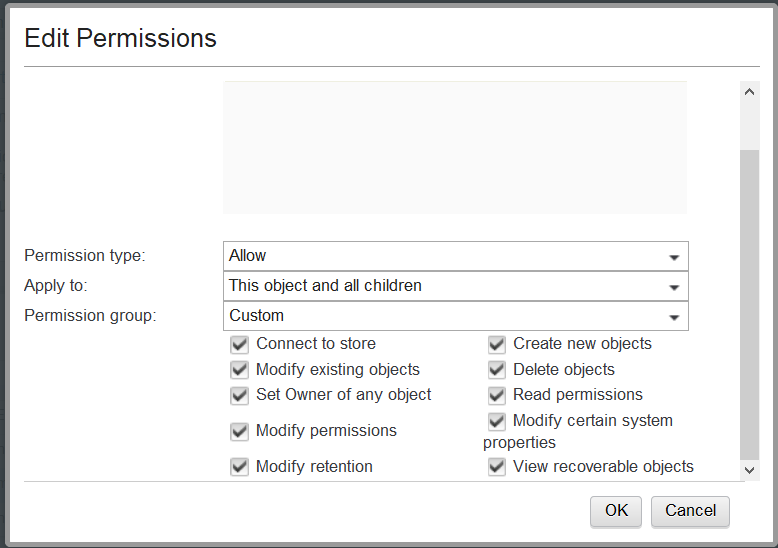Image resolution: width=778 pixels, height=548 pixels.
Task: Toggle the Create new objects checkbox
Action: pyautogui.click(x=497, y=344)
